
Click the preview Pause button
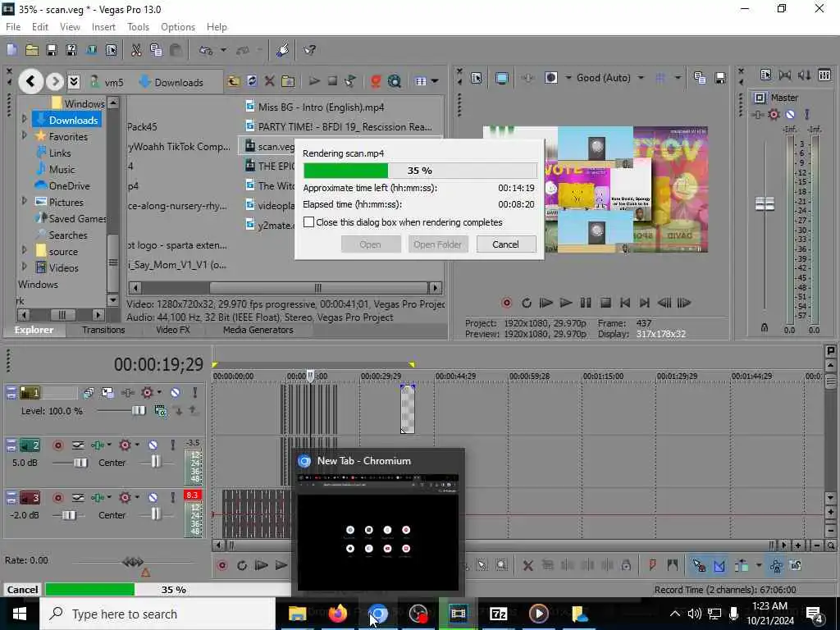point(586,303)
